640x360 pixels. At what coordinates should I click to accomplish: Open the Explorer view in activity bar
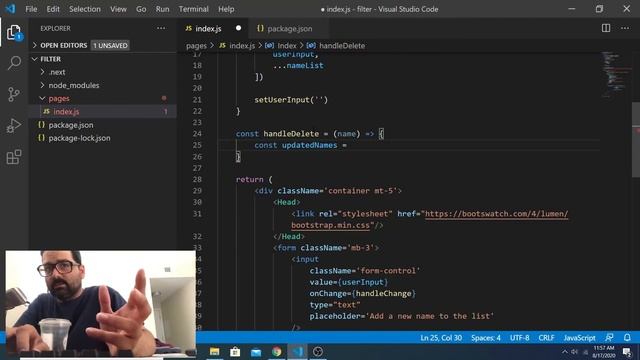(x=14, y=32)
